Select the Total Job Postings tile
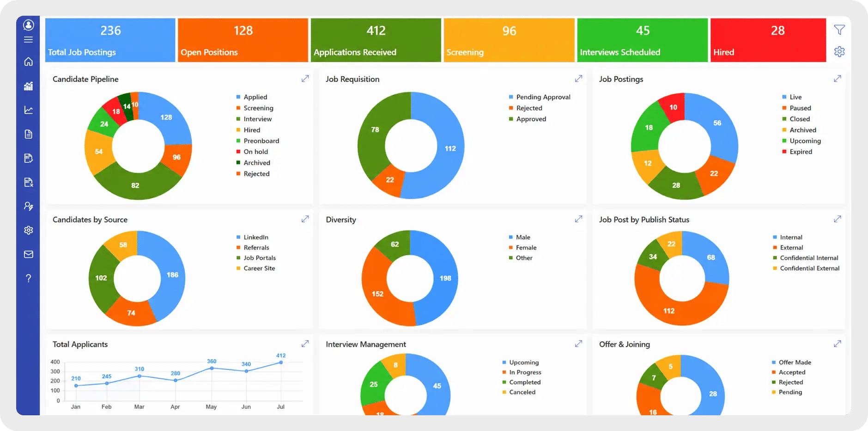868x431 pixels. (x=110, y=40)
